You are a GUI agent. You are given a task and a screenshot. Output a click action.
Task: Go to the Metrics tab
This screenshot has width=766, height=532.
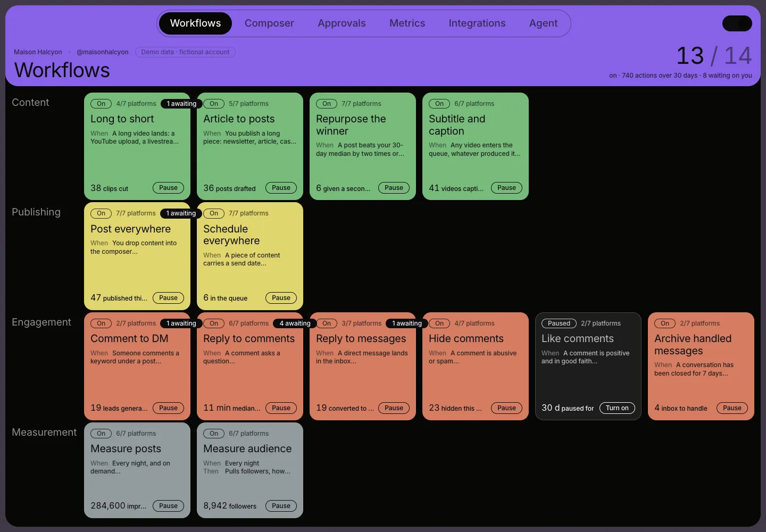407,23
